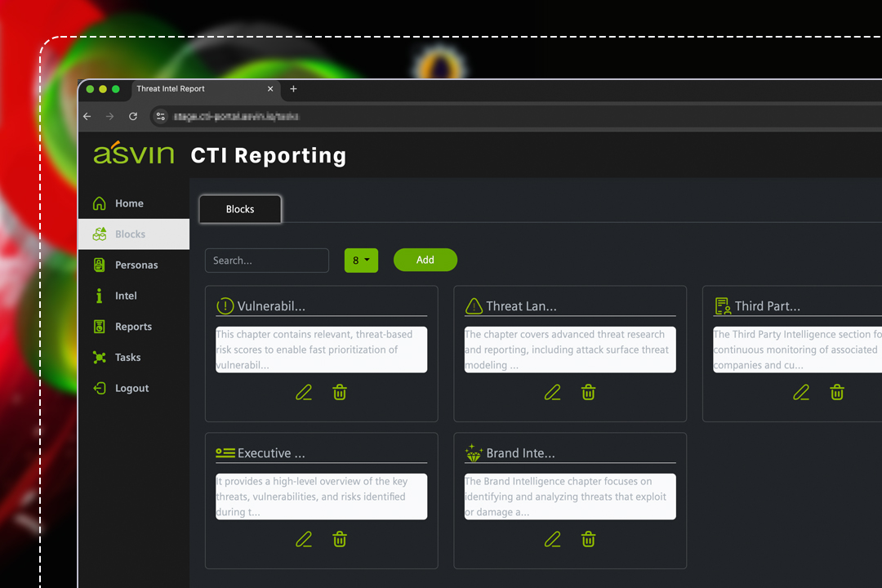Viewport: 882px width, 588px height.
Task: Open Personas in the sidebar
Action: 136,265
